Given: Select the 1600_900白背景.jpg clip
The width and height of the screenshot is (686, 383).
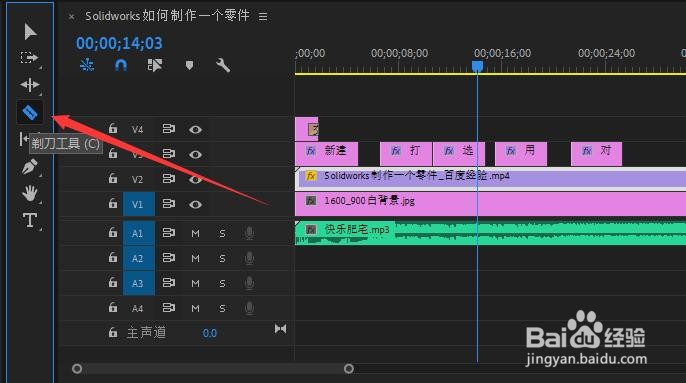Looking at the screenshot, I should [490, 204].
